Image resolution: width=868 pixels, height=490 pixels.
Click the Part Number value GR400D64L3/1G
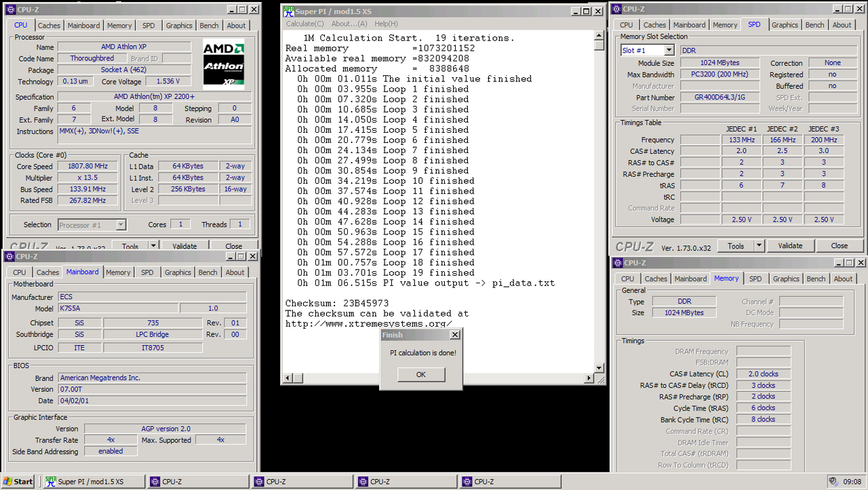tap(719, 98)
